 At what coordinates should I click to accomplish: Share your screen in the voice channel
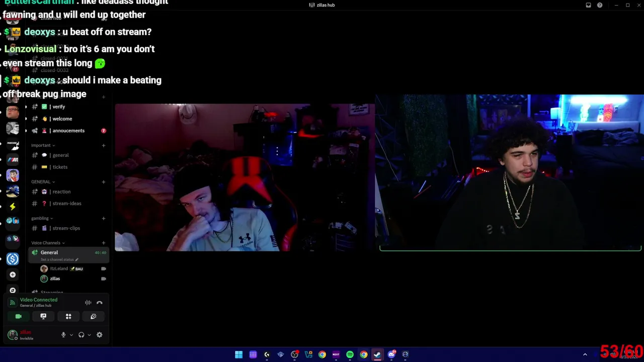[x=43, y=316]
